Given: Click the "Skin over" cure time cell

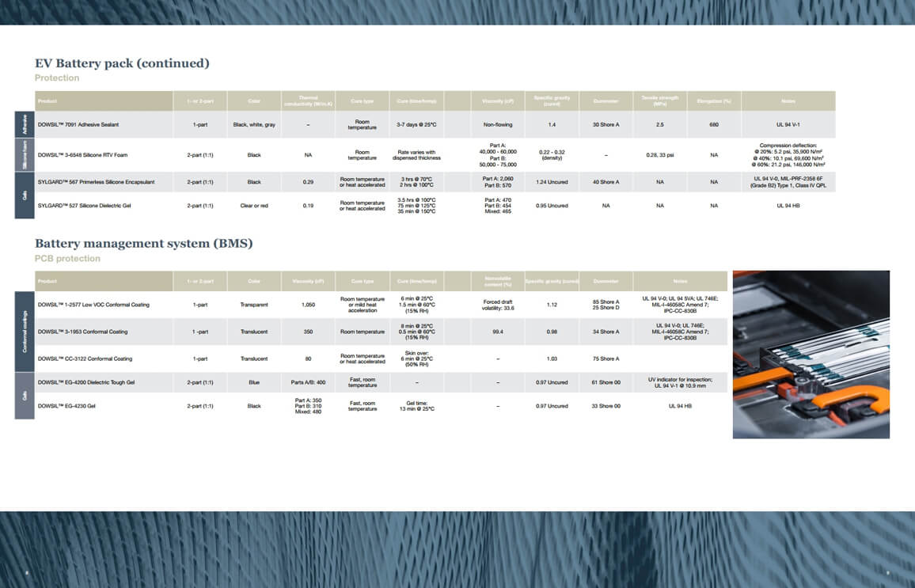Looking at the screenshot, I should point(416,358).
